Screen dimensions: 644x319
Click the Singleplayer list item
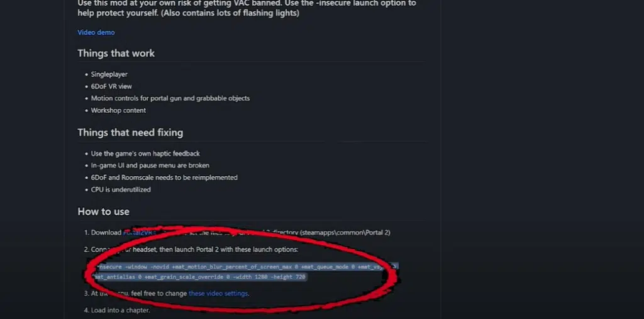[109, 74]
